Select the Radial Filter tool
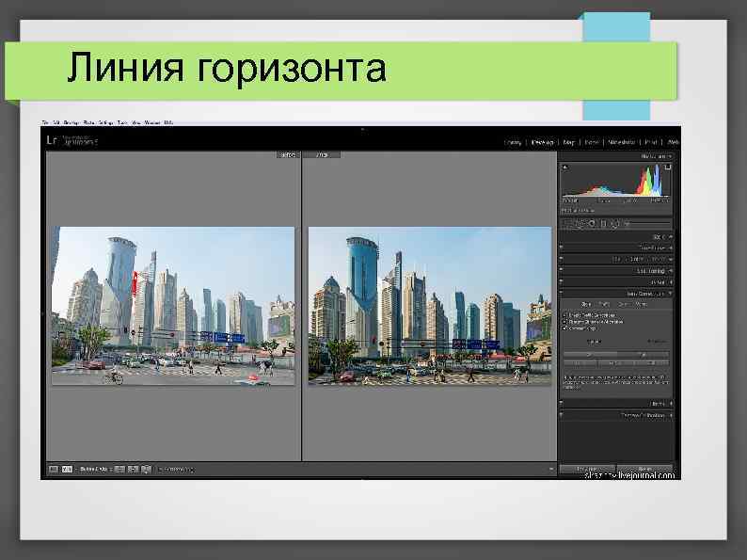This screenshot has height=560, width=747. [614, 223]
